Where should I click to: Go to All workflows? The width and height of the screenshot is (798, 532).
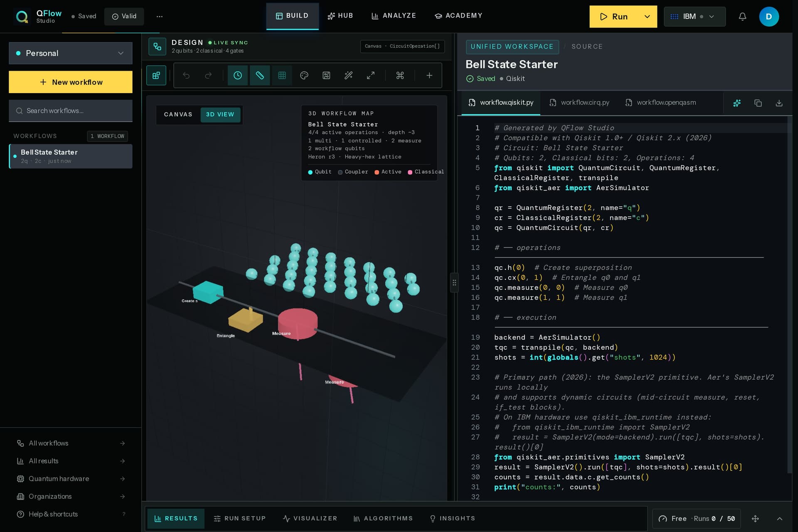71,443
